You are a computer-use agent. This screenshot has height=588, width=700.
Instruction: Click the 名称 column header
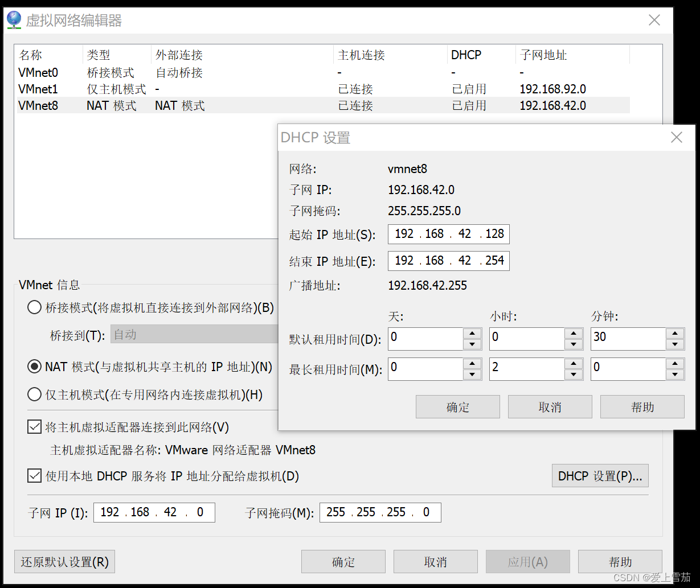click(49, 55)
